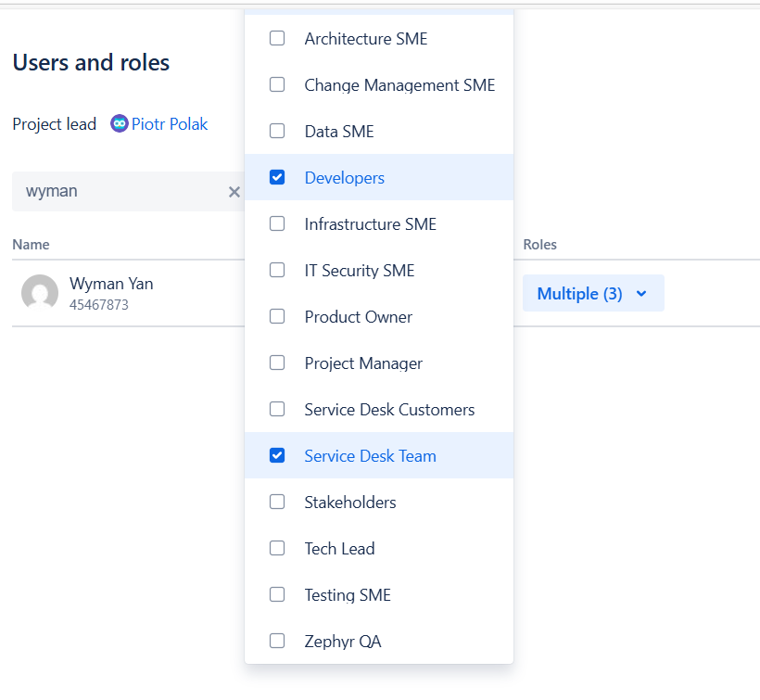Viewport: 760px width, 700px height.
Task: Enable the Service Desk Customers role
Action: coord(277,410)
